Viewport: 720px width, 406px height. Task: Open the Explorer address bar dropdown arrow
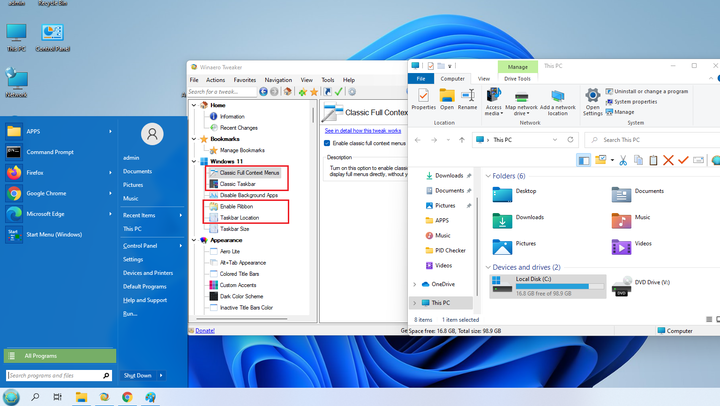(555, 140)
